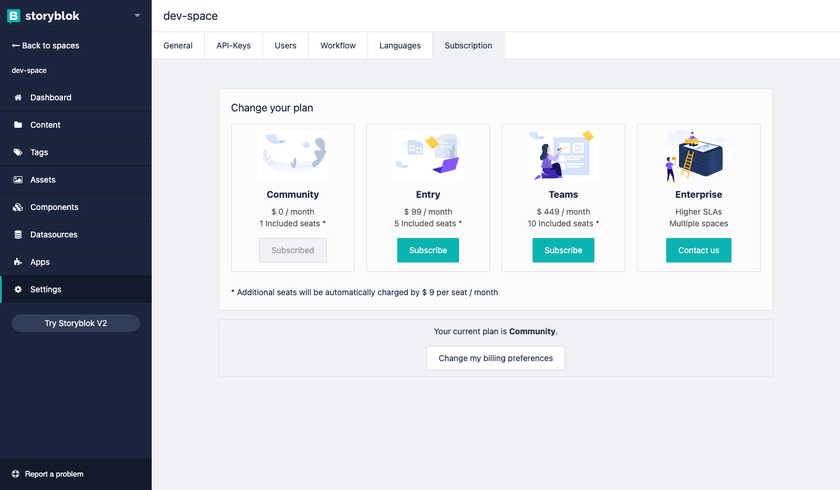Click the Enterprise plan illustration
Image resolution: width=840 pixels, height=490 pixels.
(699, 156)
